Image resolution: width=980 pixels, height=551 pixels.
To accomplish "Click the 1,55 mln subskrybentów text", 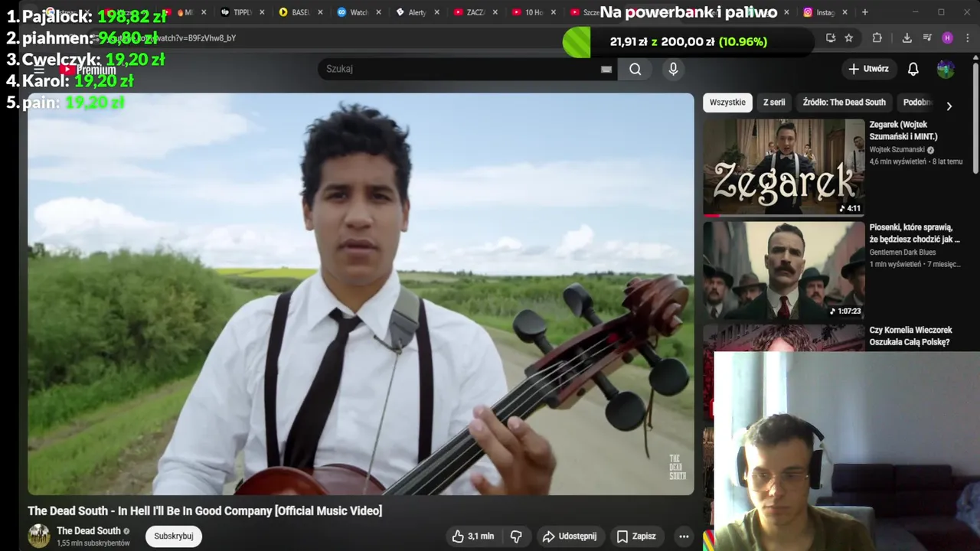I will [x=93, y=543].
